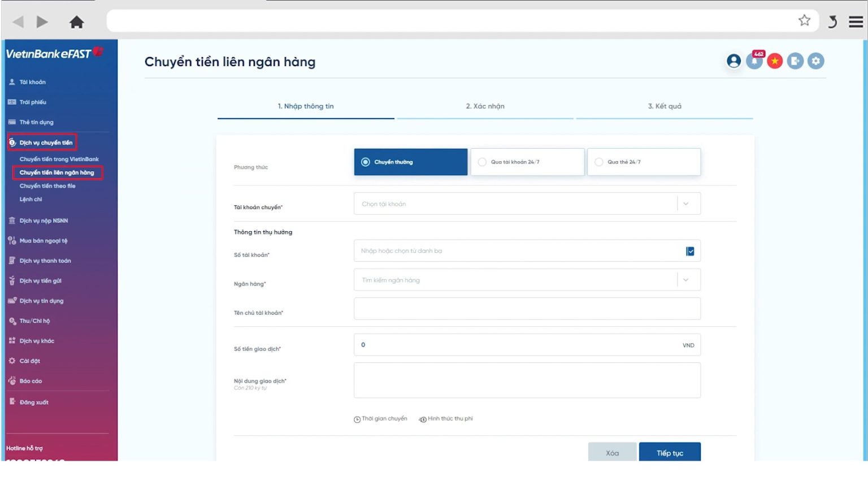Select the Thẻ tín dụng card icon
868x502 pixels.
point(11,122)
